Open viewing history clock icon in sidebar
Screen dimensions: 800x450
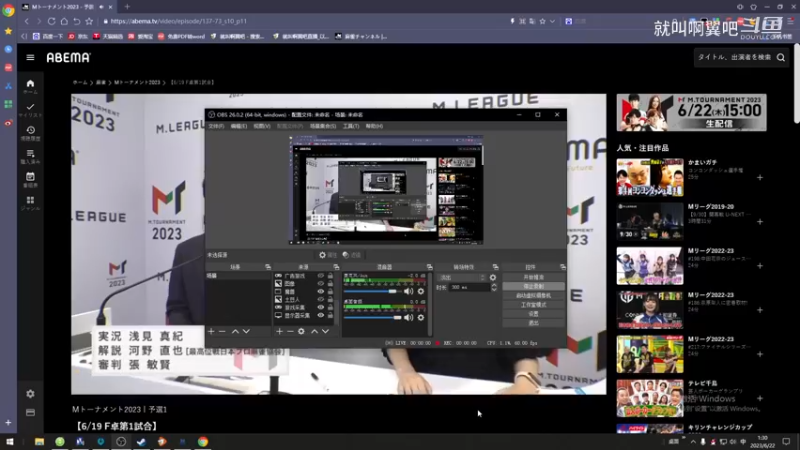pos(30,133)
